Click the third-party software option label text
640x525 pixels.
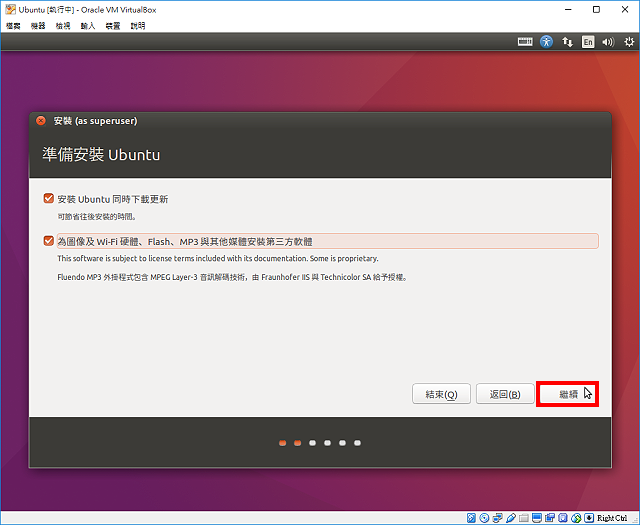tap(185, 242)
